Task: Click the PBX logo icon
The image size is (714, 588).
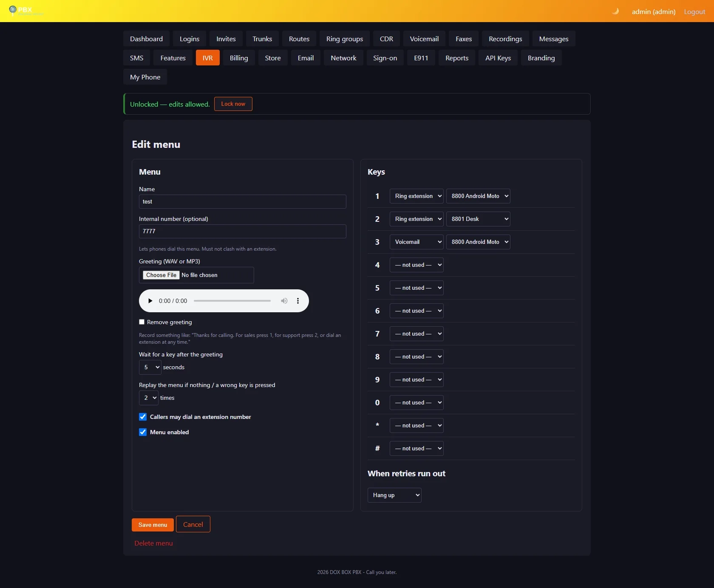Action: [13, 10]
